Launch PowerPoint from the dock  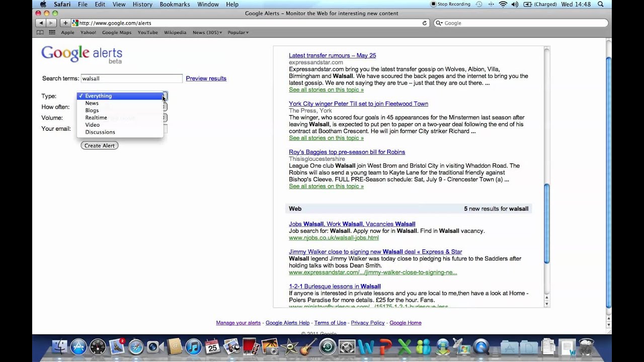385,346
